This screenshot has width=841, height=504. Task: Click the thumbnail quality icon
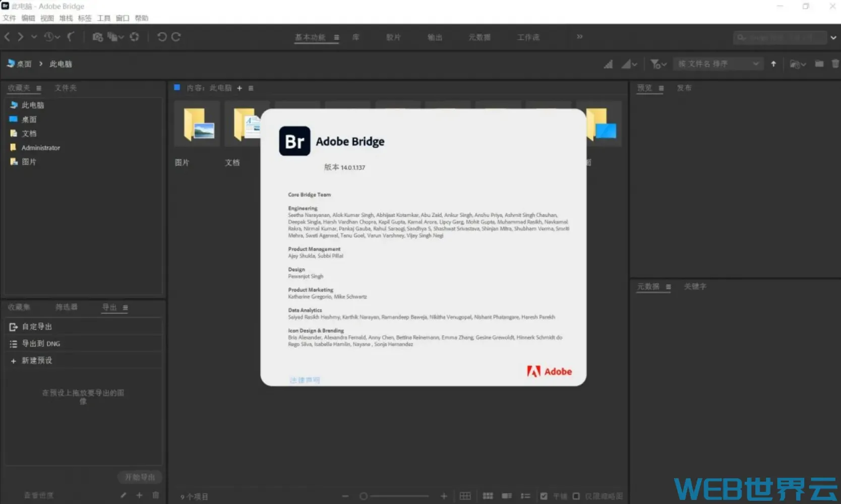[x=609, y=64]
